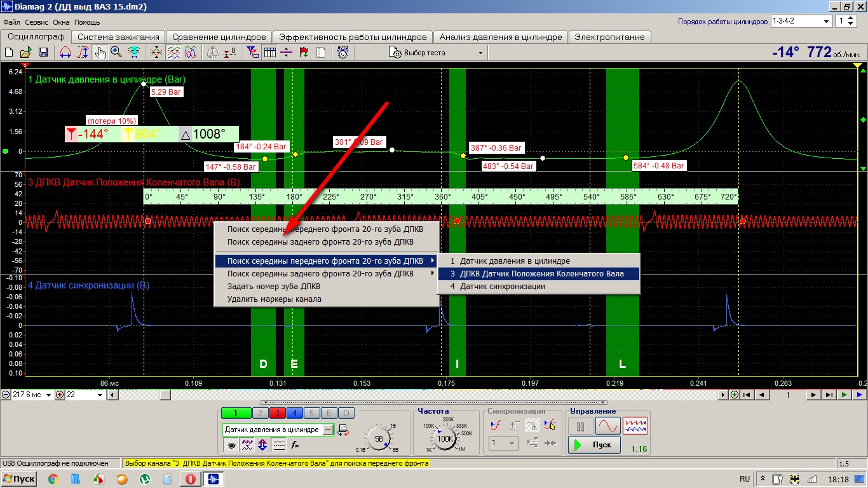
Task: Click the fx function icon
Action: point(295,445)
